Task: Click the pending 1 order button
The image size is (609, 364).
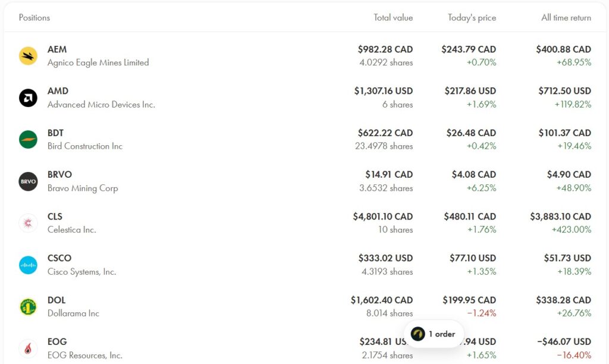Action: (434, 334)
